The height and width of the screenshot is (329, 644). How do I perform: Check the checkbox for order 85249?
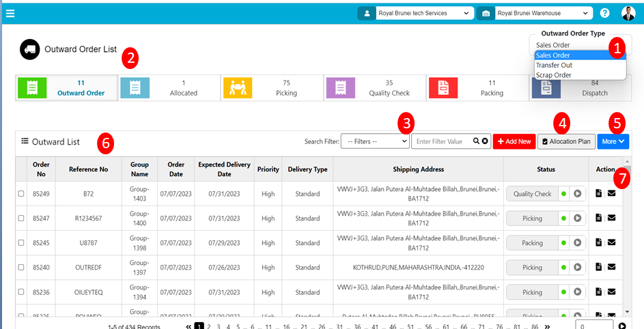pyautogui.click(x=21, y=194)
